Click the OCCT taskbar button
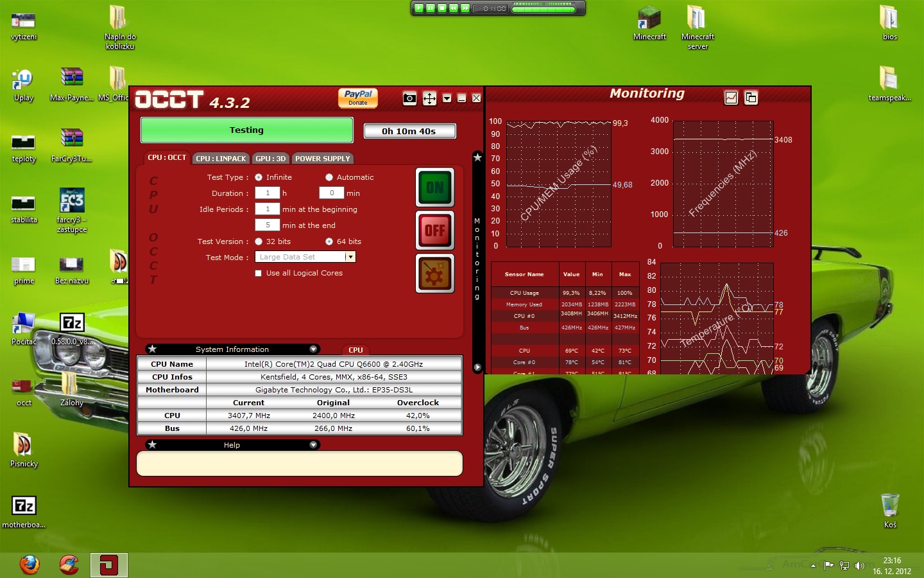The width and height of the screenshot is (924, 578). [x=109, y=565]
